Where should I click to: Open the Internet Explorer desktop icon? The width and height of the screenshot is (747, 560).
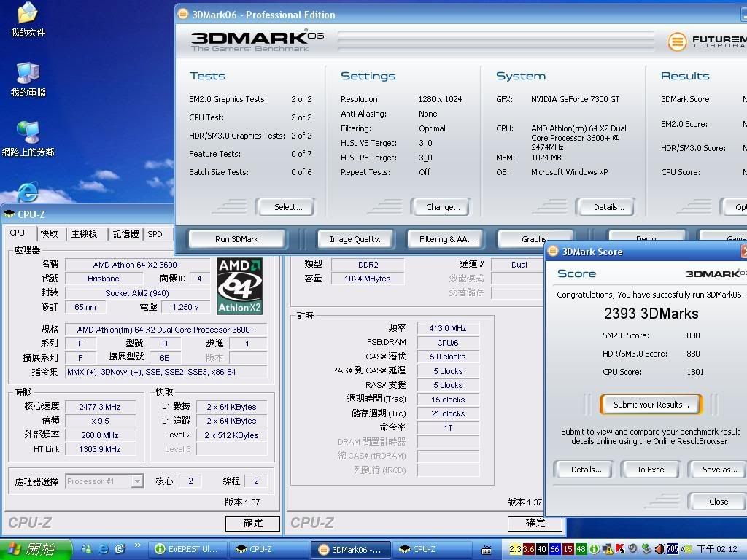click(28, 192)
